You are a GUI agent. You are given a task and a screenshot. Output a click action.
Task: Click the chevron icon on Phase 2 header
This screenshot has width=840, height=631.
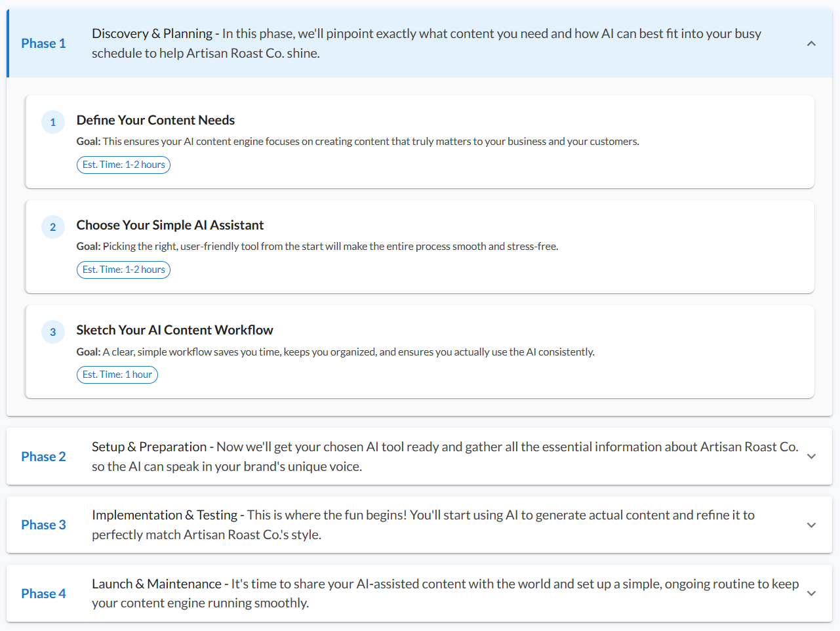pyautogui.click(x=811, y=456)
